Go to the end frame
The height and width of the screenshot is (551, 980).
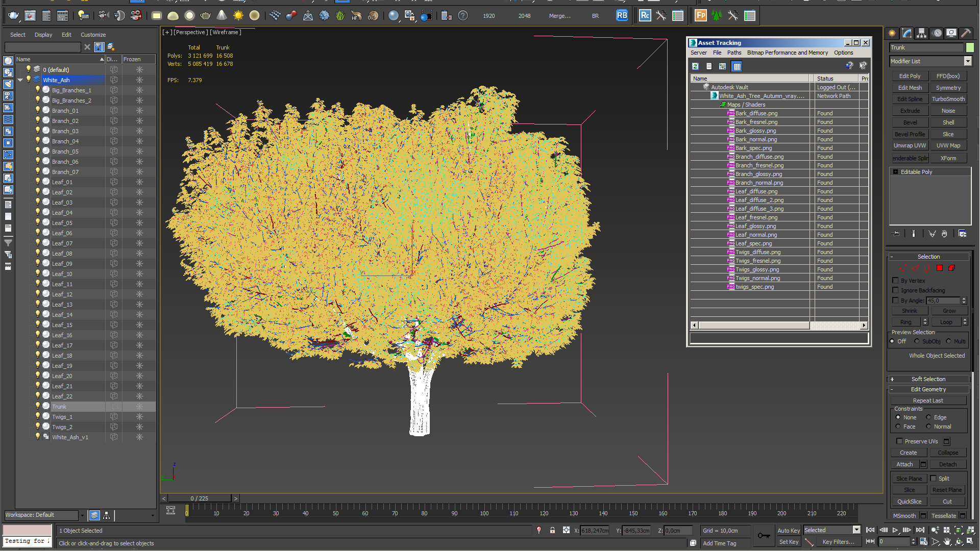point(920,531)
